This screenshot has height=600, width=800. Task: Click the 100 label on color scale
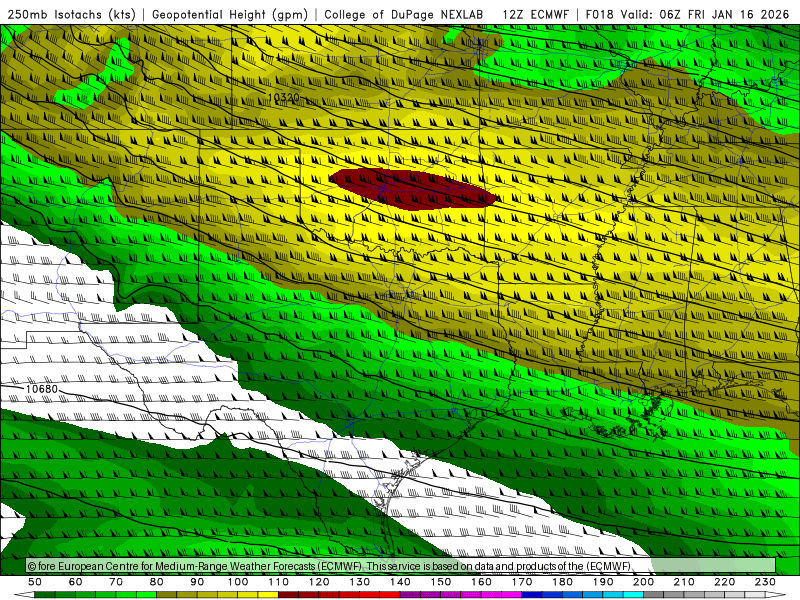point(238,582)
